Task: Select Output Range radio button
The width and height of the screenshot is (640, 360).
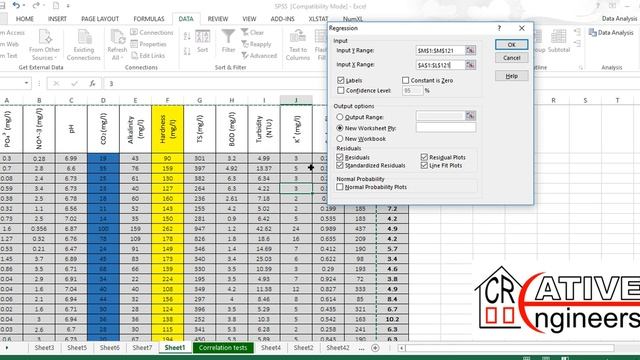Action: (340, 117)
